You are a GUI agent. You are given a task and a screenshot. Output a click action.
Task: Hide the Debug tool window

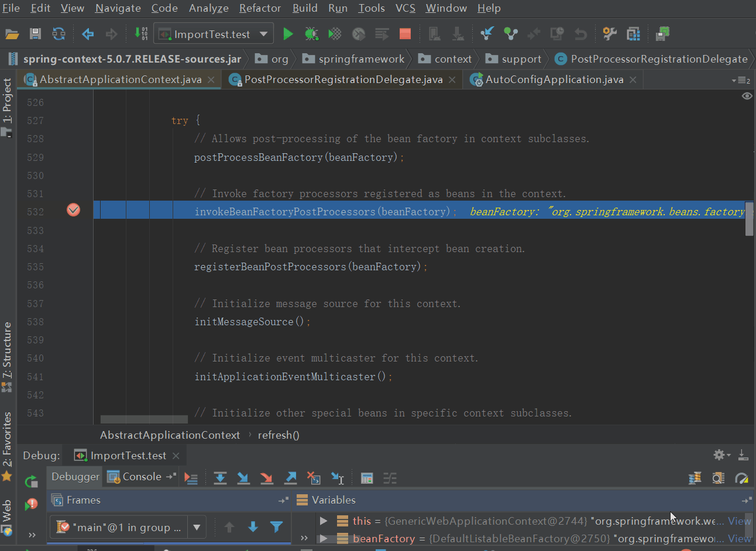click(x=743, y=454)
